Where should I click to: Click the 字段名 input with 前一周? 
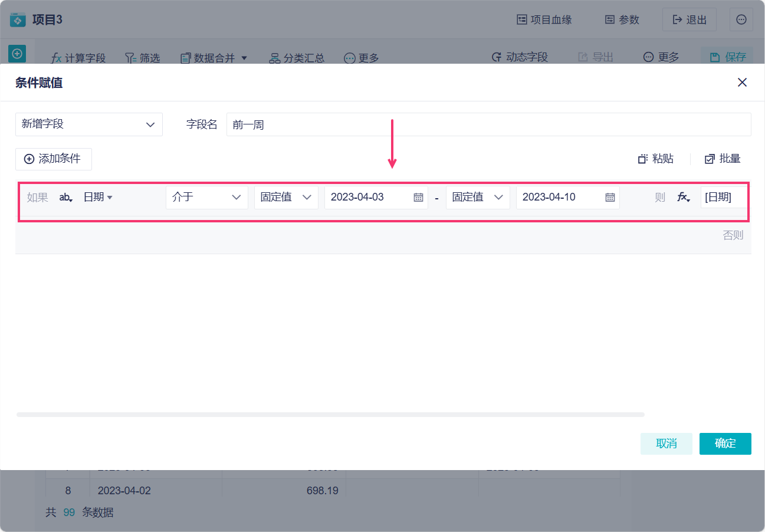(489, 124)
